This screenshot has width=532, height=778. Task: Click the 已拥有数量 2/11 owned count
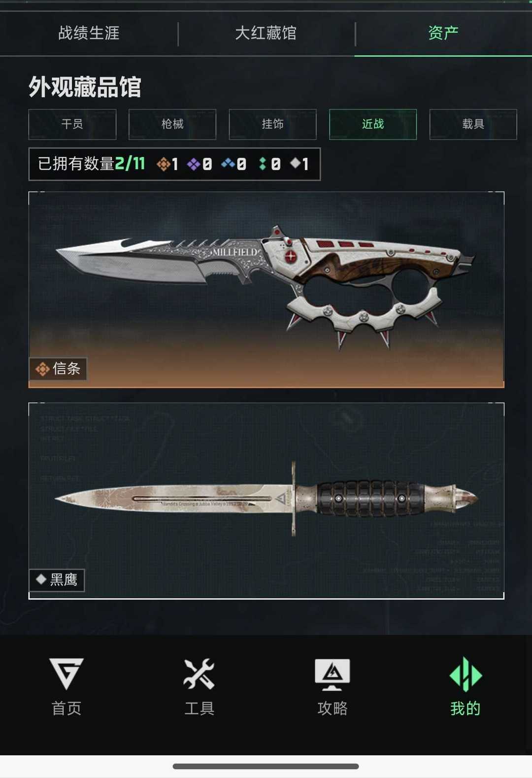pos(92,164)
